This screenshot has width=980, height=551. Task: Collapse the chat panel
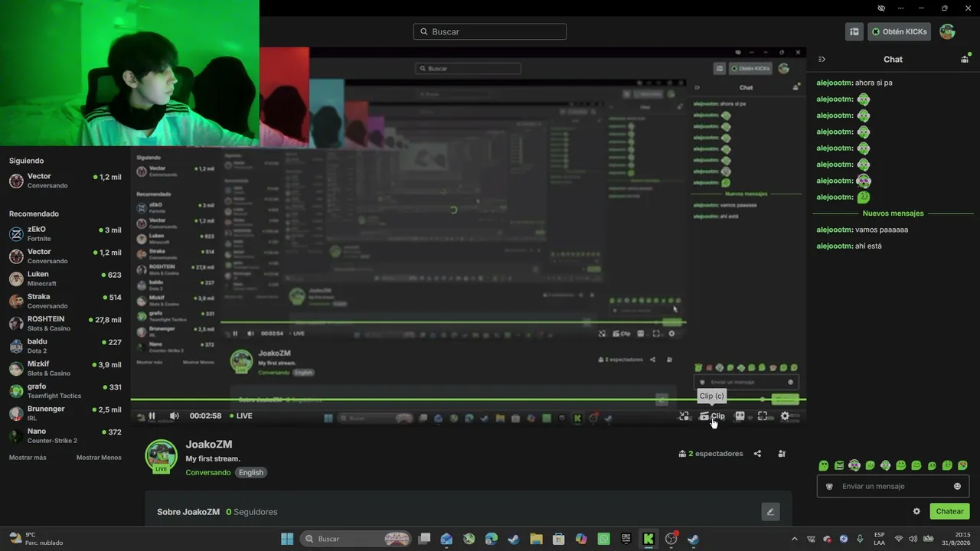tap(822, 59)
